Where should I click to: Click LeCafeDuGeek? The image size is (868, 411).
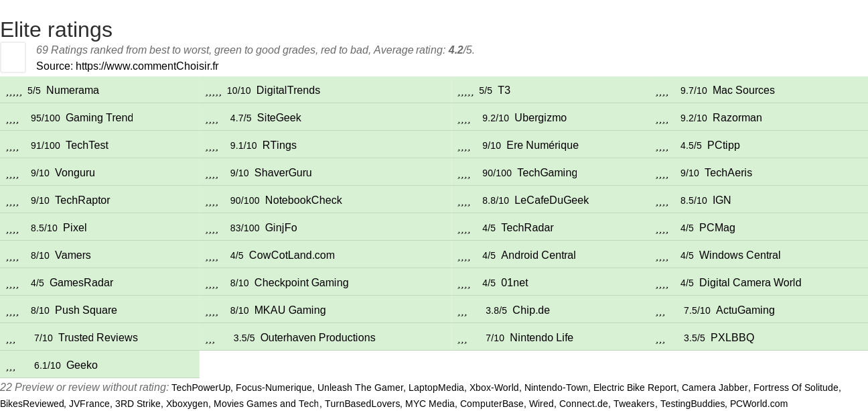[x=551, y=200]
